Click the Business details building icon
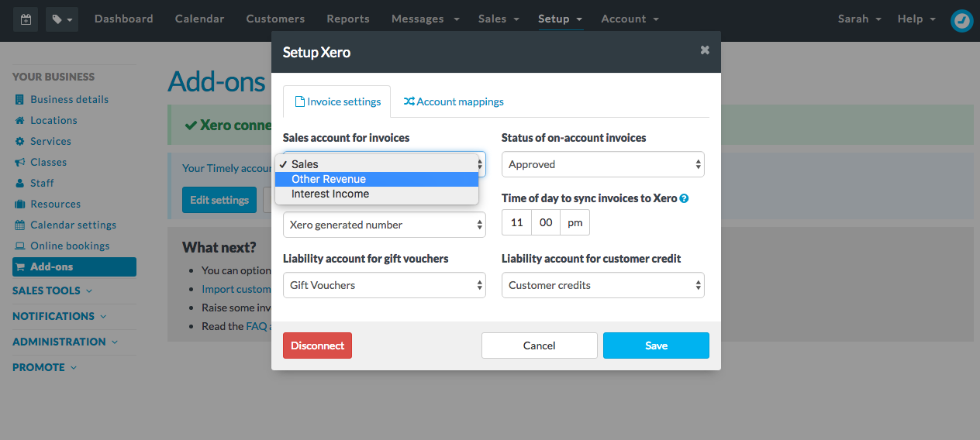The image size is (980, 440). pos(20,99)
